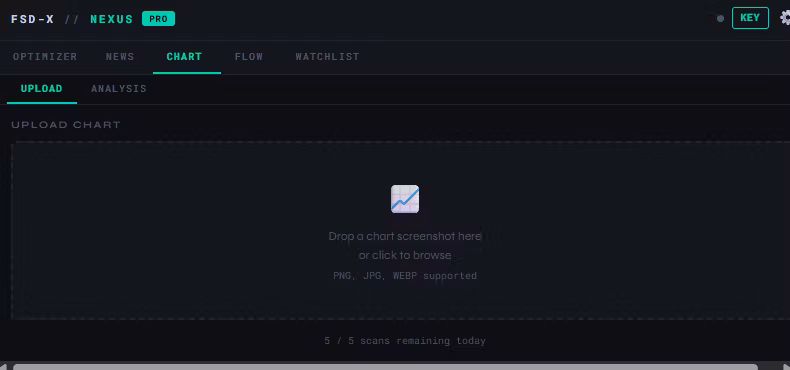Select the UPLOAD sub-tab
This screenshot has height=370, width=790.
click(x=42, y=89)
